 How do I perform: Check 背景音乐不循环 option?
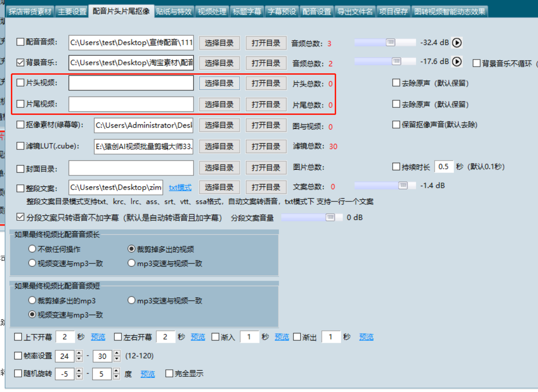tap(476, 63)
